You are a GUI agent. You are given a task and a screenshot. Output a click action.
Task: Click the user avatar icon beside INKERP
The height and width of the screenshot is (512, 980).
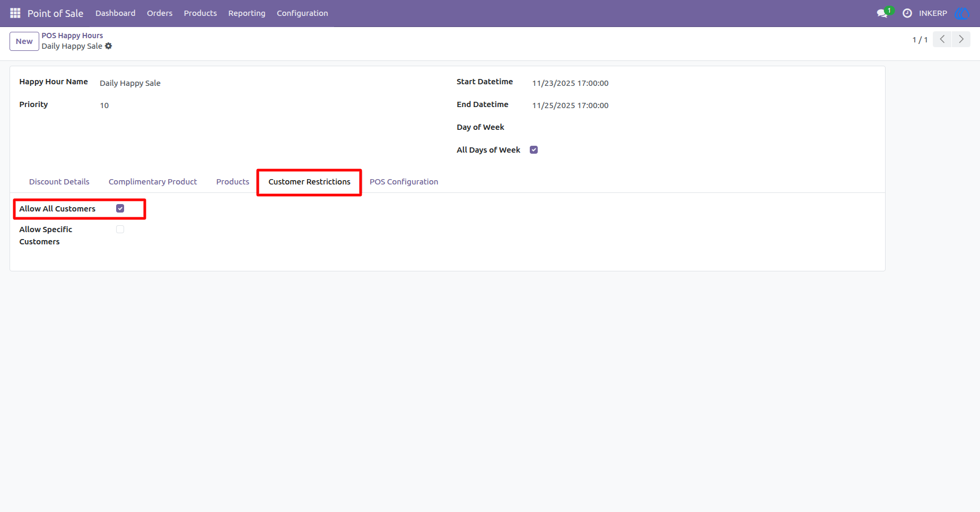[x=962, y=13]
